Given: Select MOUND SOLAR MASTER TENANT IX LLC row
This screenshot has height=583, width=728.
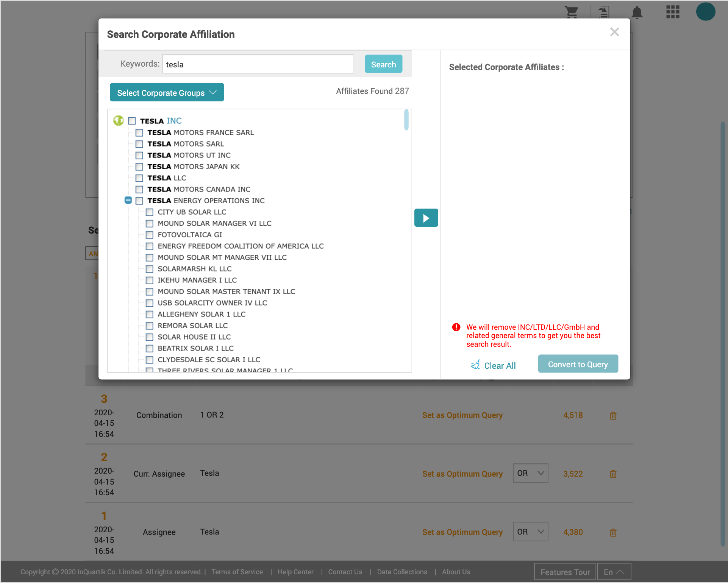Looking at the screenshot, I should [220, 291].
